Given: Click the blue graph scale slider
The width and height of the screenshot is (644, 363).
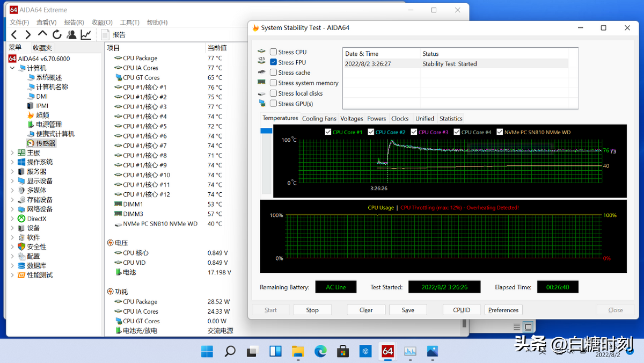Looking at the screenshot, I should tap(266, 131).
